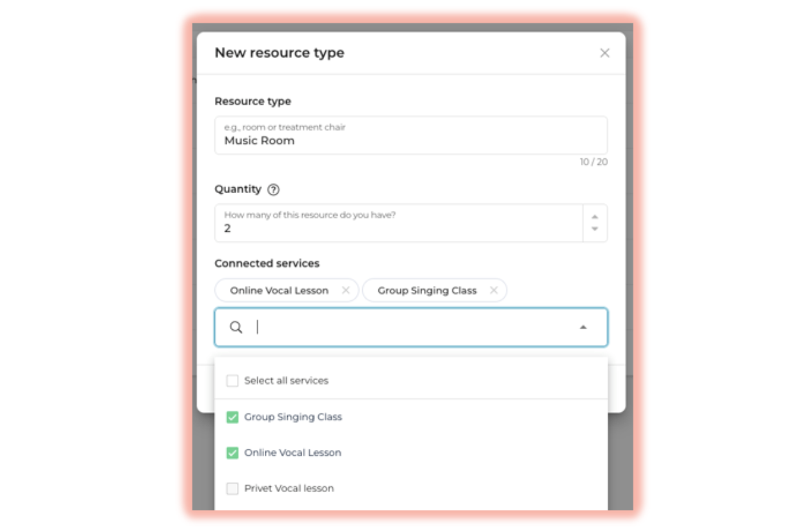The width and height of the screenshot is (798, 532).
Task: Tick the Privet Vocal lesson checkbox
Action: pyautogui.click(x=232, y=489)
